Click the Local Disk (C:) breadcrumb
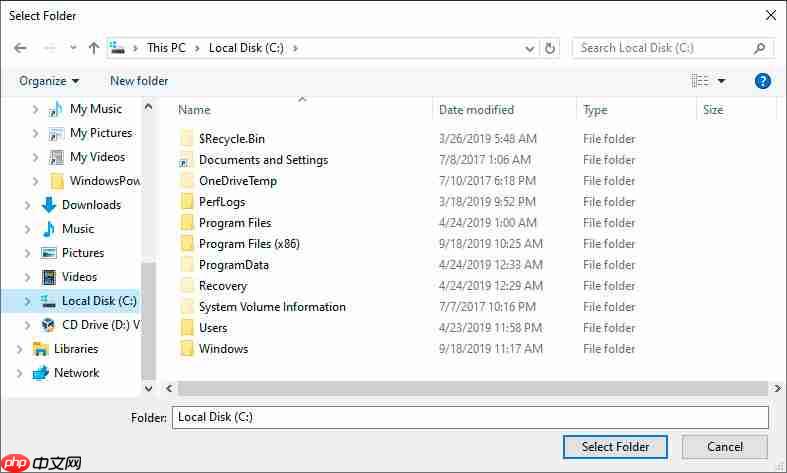The image size is (787, 473). [x=246, y=48]
